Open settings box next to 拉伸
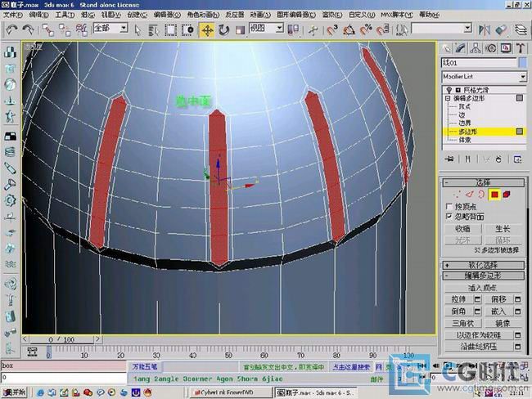This screenshot has width=532, height=399. [477, 299]
